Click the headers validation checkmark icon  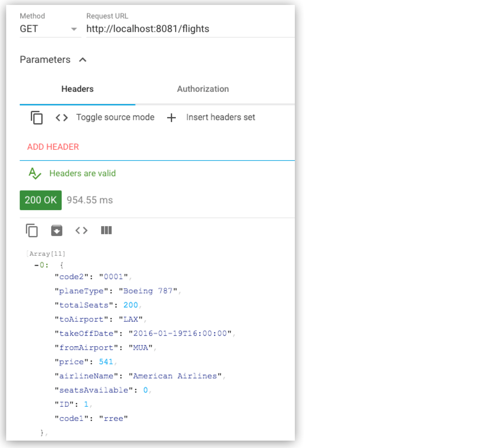[x=35, y=173]
